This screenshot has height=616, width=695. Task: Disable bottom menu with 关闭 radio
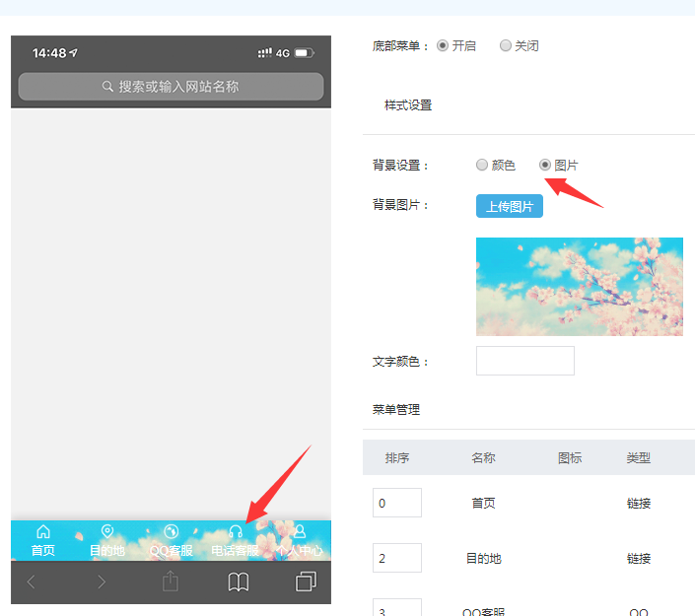tap(506, 45)
